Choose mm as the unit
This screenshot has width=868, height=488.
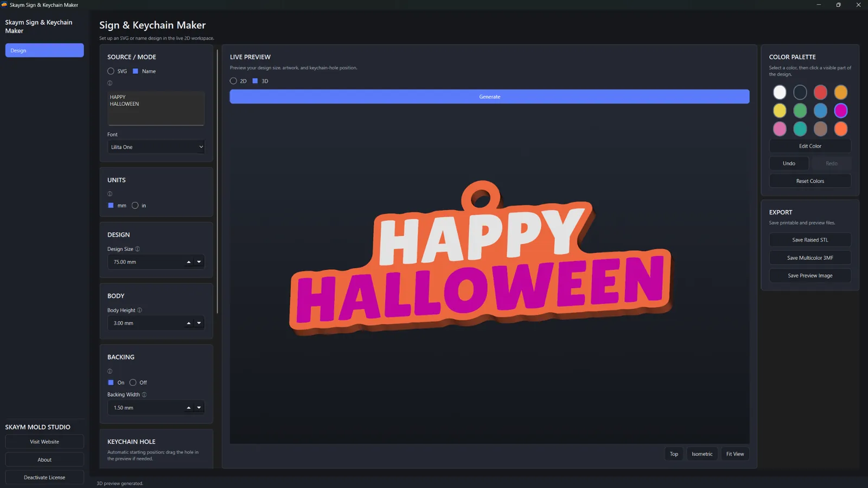(x=111, y=206)
